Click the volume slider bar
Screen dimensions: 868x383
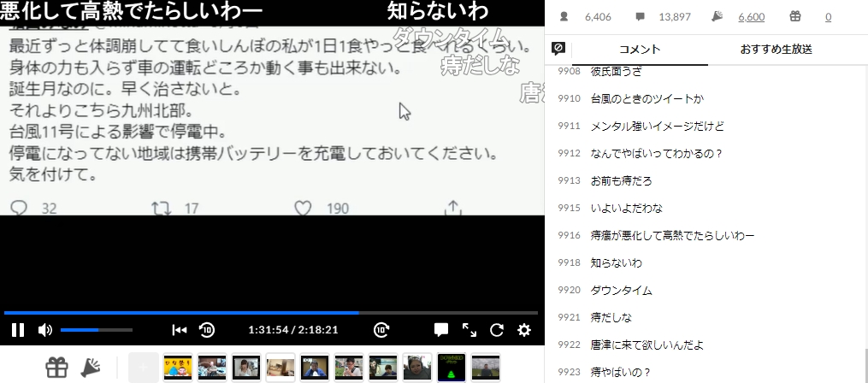pyautogui.click(x=96, y=330)
